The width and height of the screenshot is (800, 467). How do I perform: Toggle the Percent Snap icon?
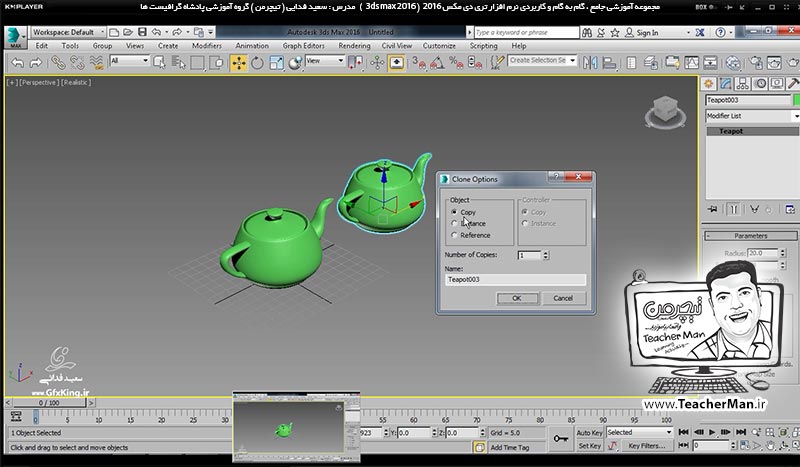456,63
